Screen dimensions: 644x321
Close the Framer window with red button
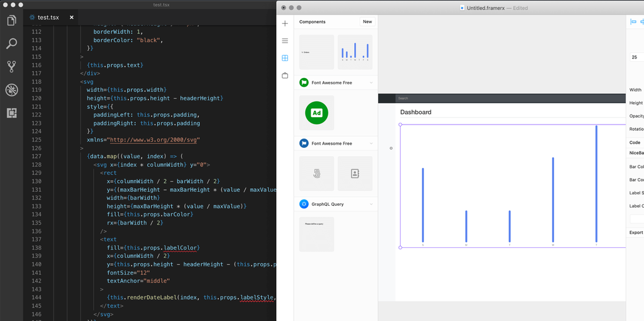coord(284,8)
